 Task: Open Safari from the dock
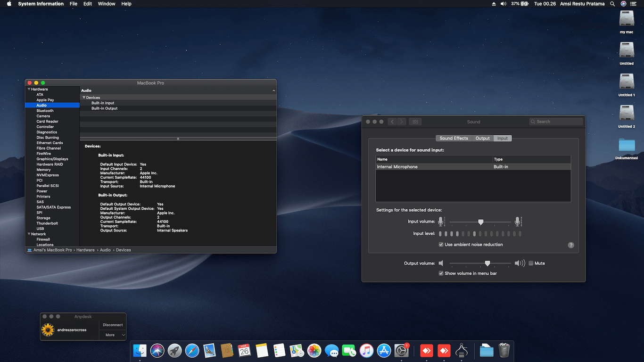coord(192,351)
